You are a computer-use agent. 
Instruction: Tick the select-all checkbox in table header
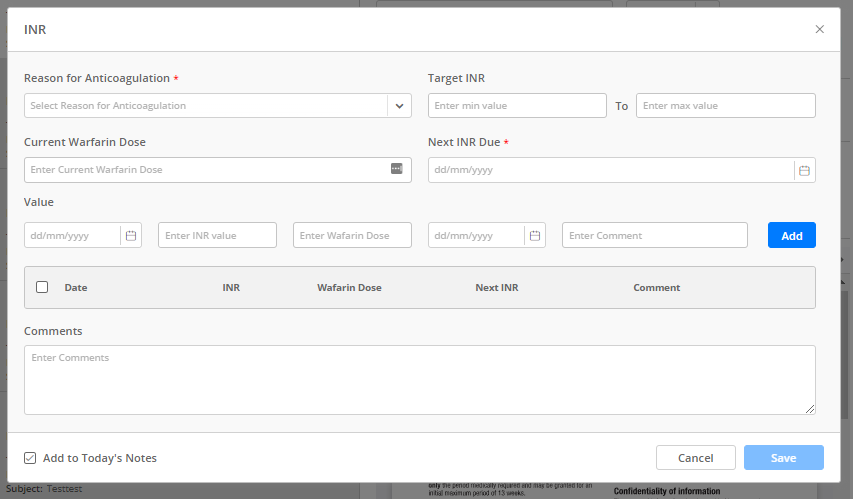coord(42,287)
